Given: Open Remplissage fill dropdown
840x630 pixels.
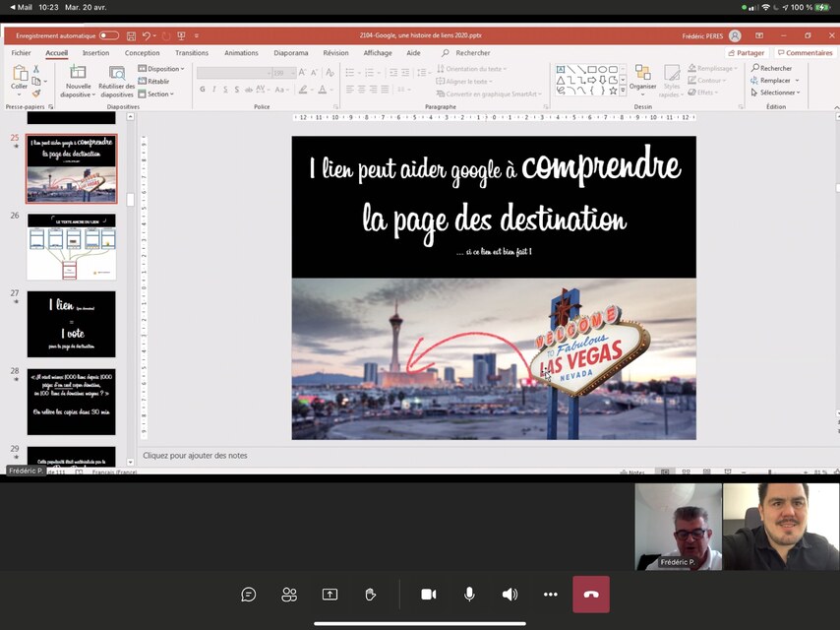Looking at the screenshot, I should tap(713, 68).
